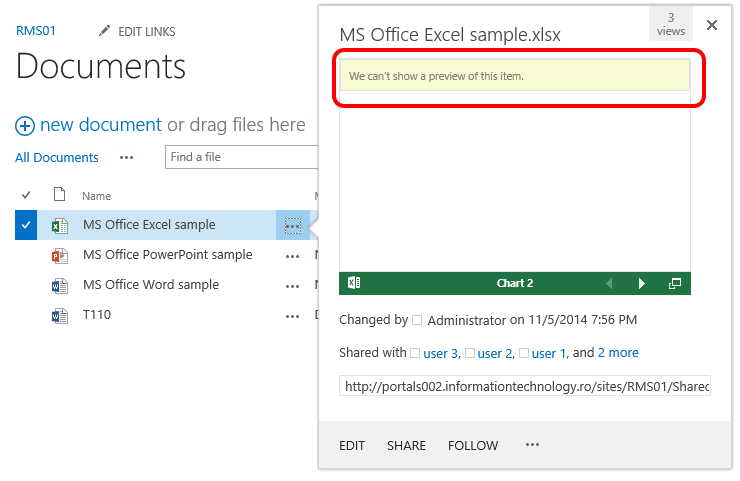Click the PowerPoint file icon beside MS Office PowerPoint sample
Image resolution: width=740 pixels, height=481 pixels.
(59, 256)
